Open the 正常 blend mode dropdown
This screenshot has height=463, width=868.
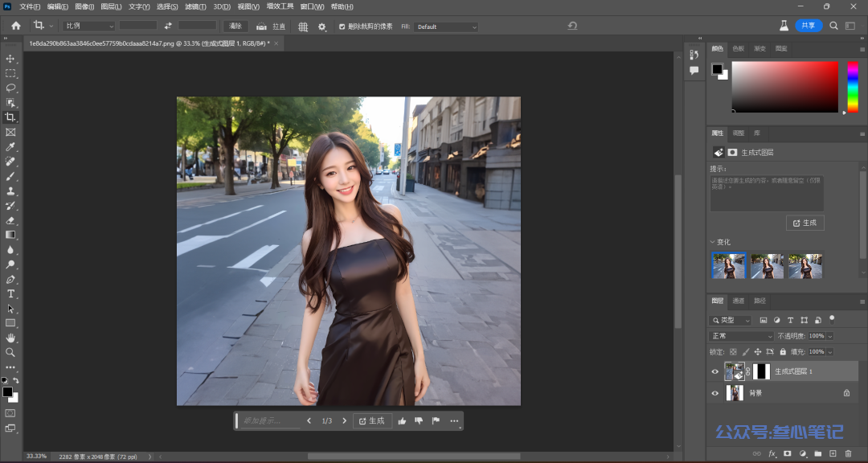[741, 336]
